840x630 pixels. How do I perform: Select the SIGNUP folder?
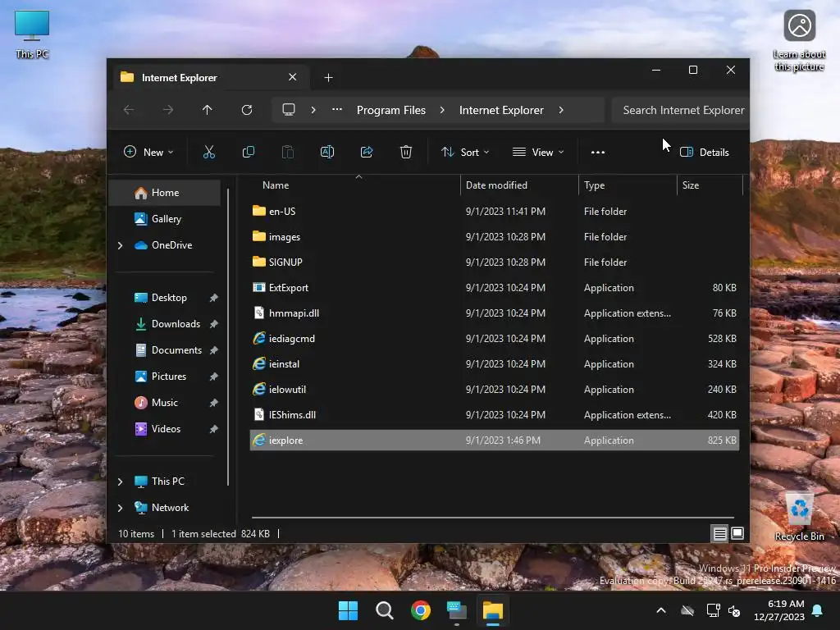click(x=494, y=262)
